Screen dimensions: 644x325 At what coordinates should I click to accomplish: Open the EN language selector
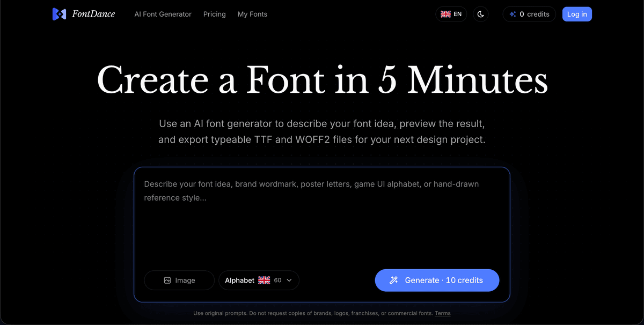pos(451,14)
